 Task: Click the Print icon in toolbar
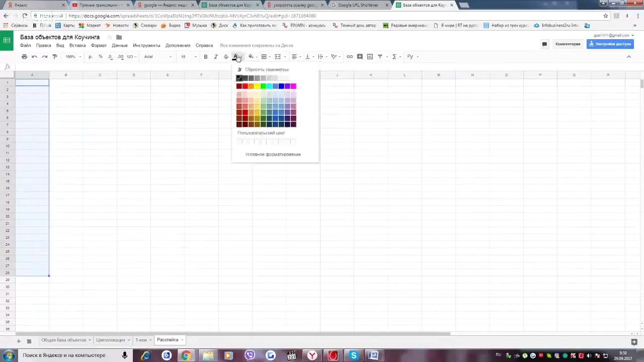(24, 57)
